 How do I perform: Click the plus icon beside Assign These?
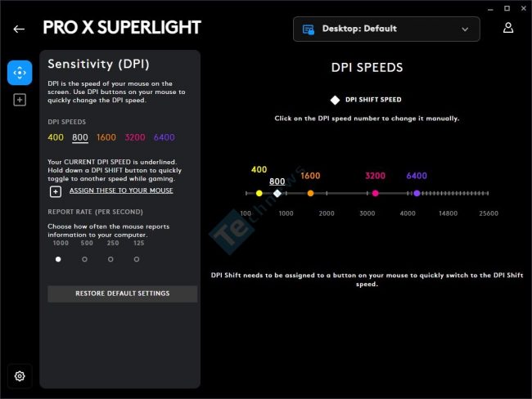(56, 191)
